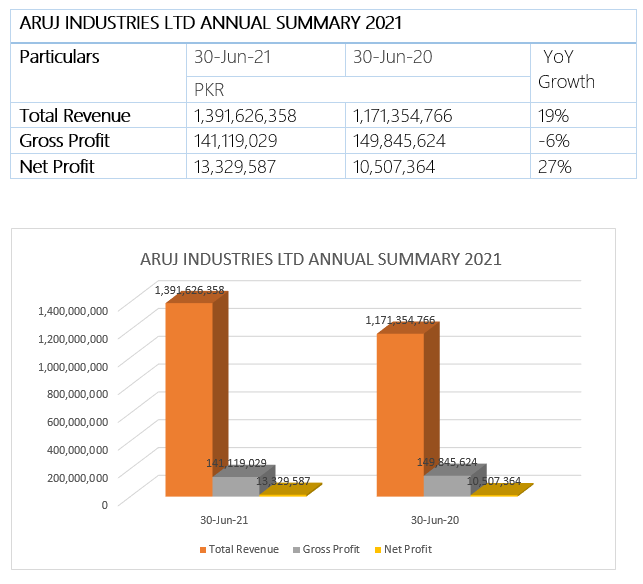Screen dimensions: 643x584
Task: Click the 149,845,624 data label on chart
Action: click(447, 462)
